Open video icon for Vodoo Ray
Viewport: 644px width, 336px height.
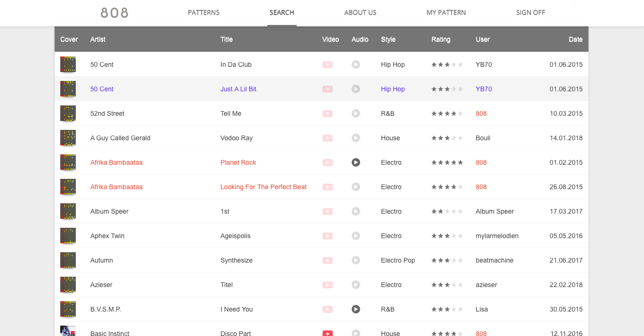coord(328,138)
